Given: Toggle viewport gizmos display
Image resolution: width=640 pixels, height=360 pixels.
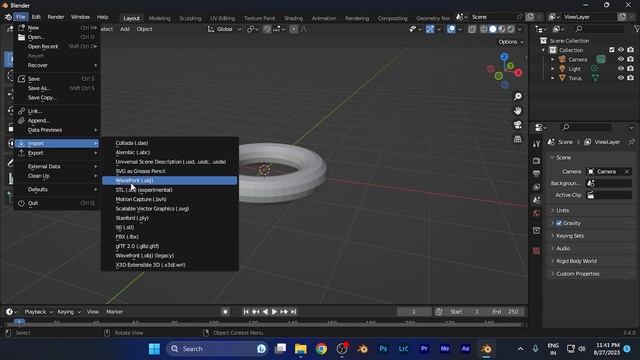Looking at the screenshot, I should 430,29.
